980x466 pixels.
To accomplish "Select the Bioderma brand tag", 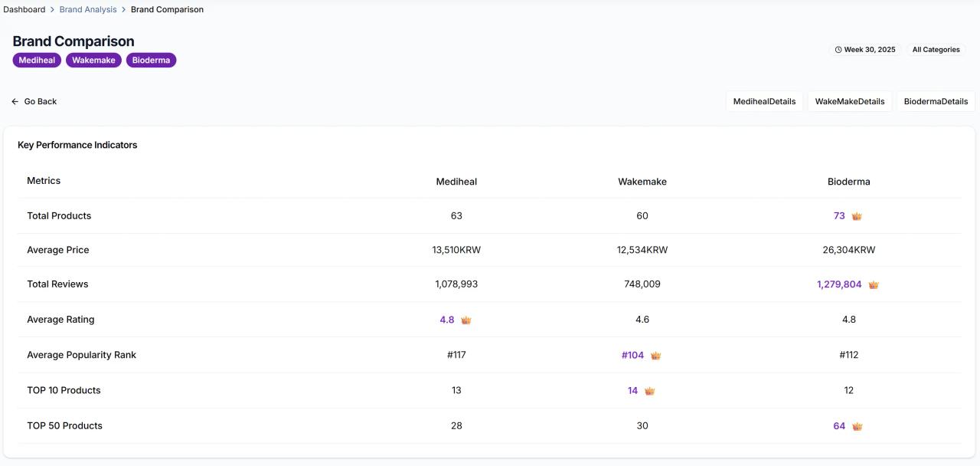I will pyautogui.click(x=151, y=61).
